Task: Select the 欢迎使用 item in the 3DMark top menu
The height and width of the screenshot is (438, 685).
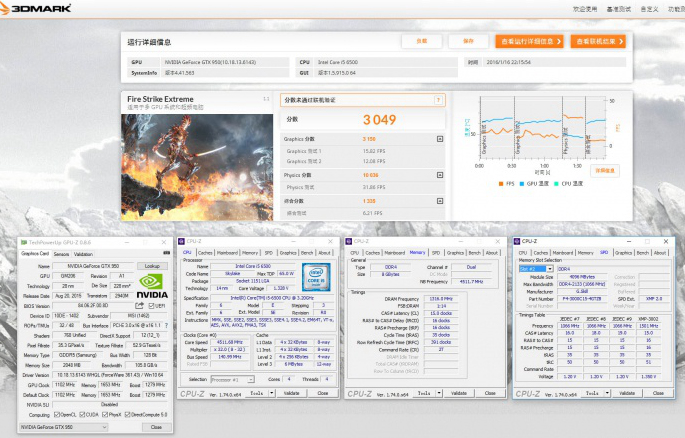Action: [585, 9]
